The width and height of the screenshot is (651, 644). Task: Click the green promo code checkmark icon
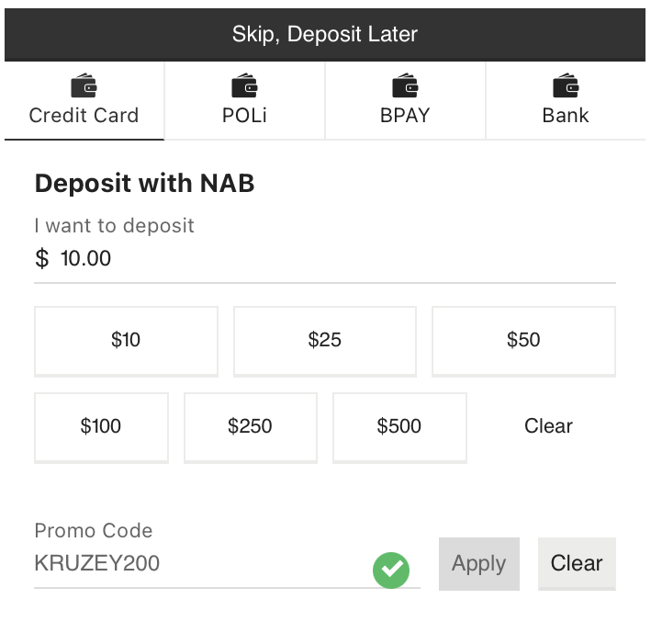[391, 570]
